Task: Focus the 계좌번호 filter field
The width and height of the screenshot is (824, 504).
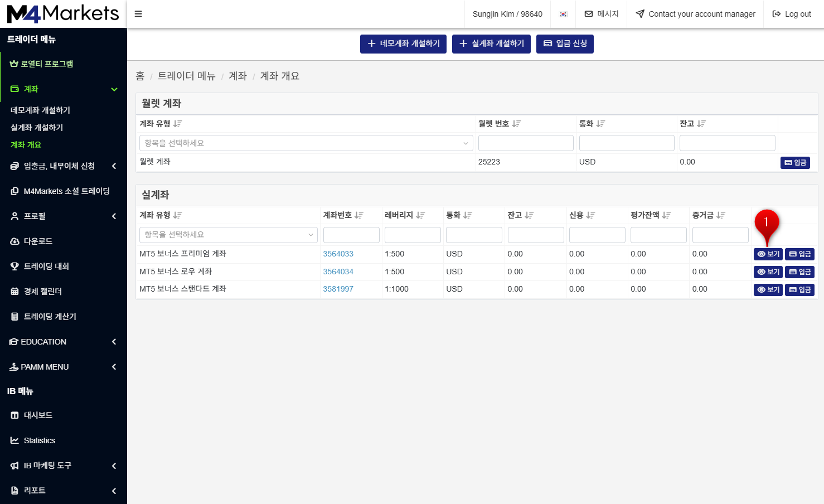Action: [x=351, y=235]
